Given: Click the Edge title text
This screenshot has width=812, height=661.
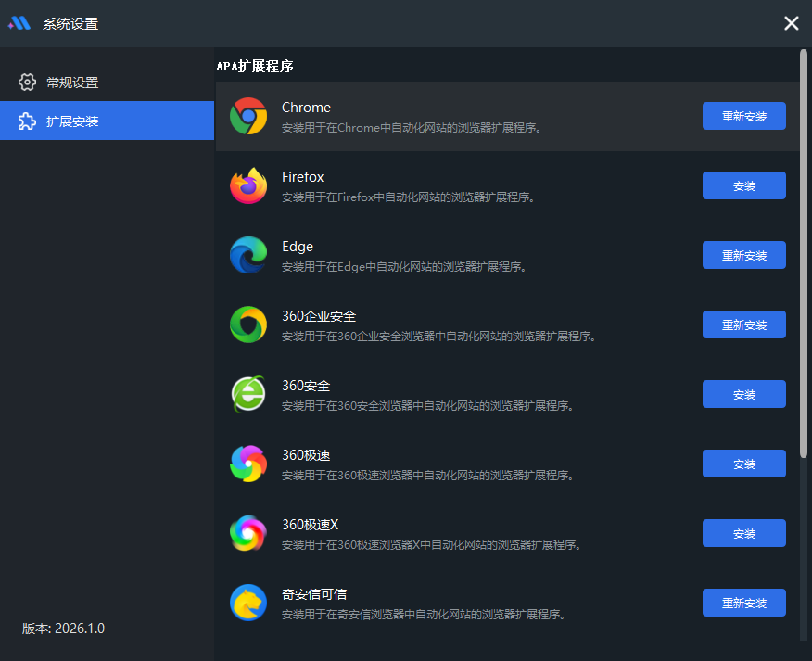Looking at the screenshot, I should [298, 247].
